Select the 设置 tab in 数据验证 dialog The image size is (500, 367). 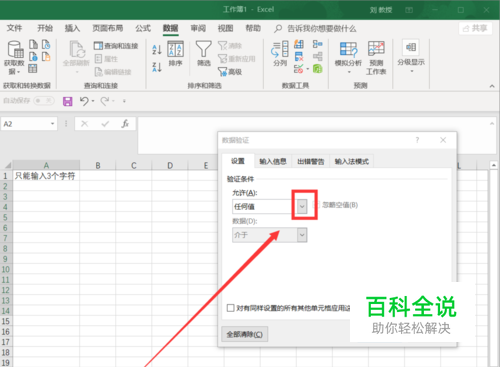[238, 161]
